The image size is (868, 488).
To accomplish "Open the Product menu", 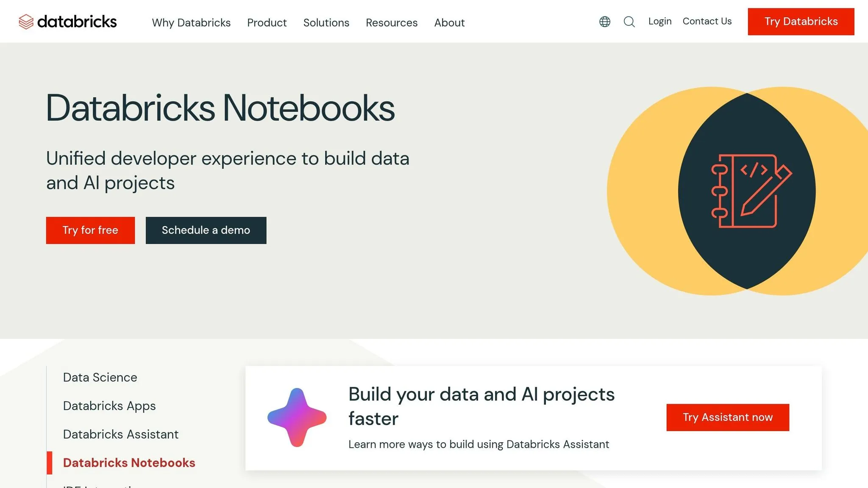I will (x=267, y=22).
